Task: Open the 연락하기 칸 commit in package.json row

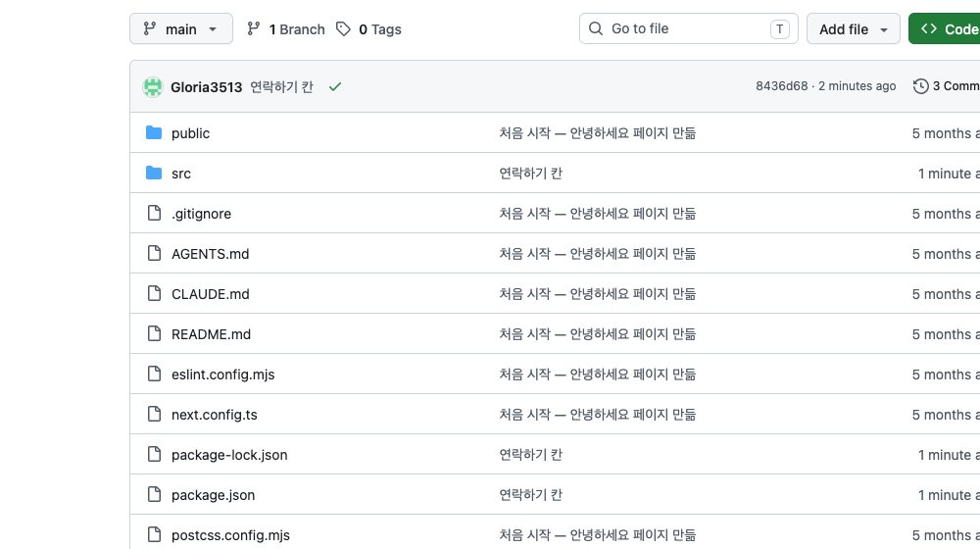Action: pos(530,495)
